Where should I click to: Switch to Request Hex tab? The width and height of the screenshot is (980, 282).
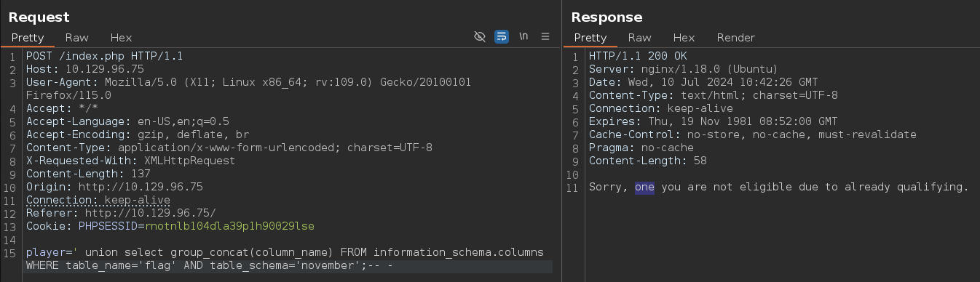pyautogui.click(x=122, y=38)
